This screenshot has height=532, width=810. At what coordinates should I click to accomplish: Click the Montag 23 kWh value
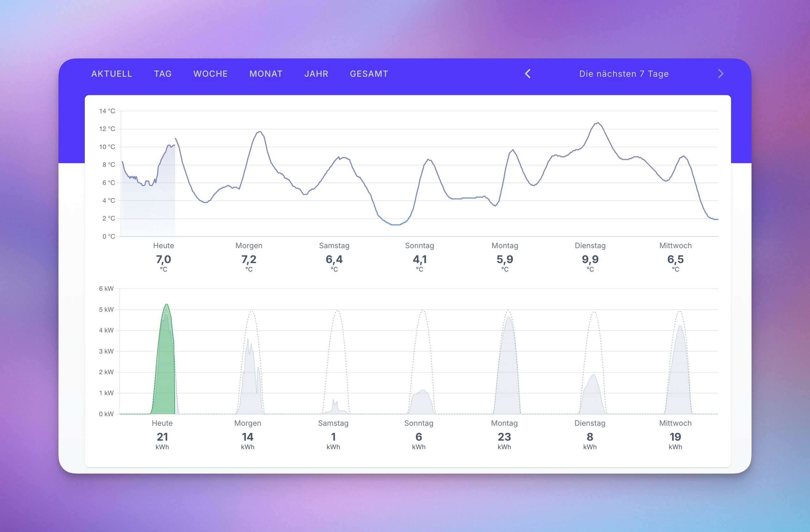tap(504, 437)
